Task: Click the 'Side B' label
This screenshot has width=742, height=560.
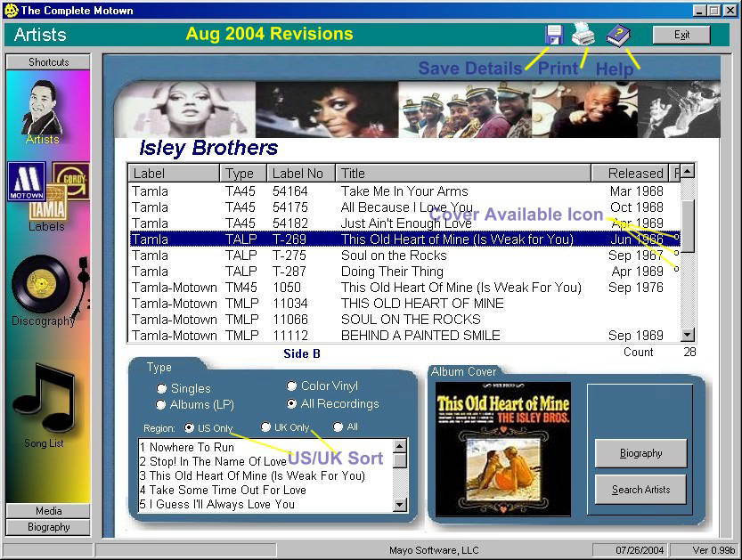Action: 302,353
